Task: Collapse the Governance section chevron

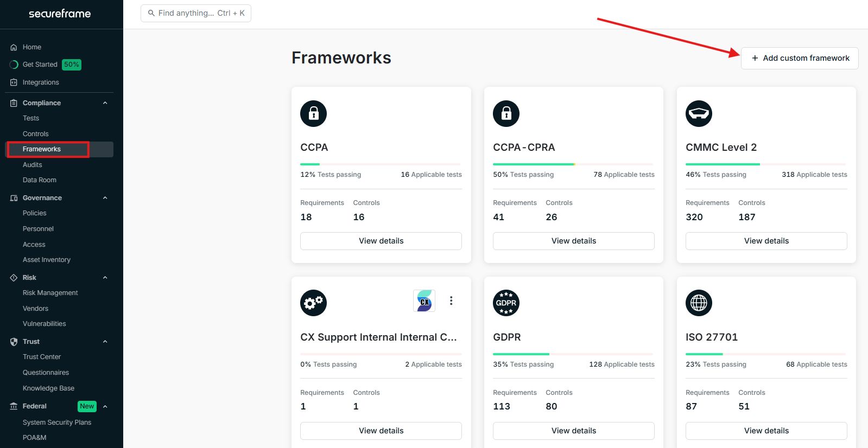Action: pos(105,198)
